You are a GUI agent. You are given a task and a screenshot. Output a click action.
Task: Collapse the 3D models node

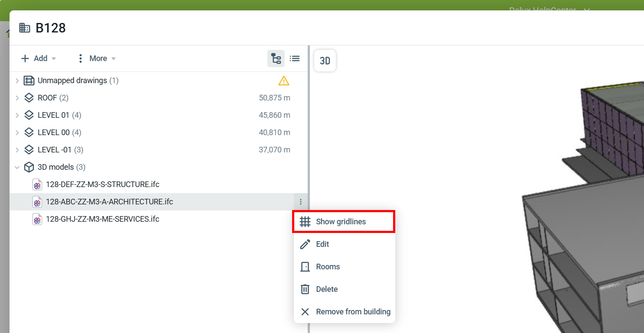point(17,167)
